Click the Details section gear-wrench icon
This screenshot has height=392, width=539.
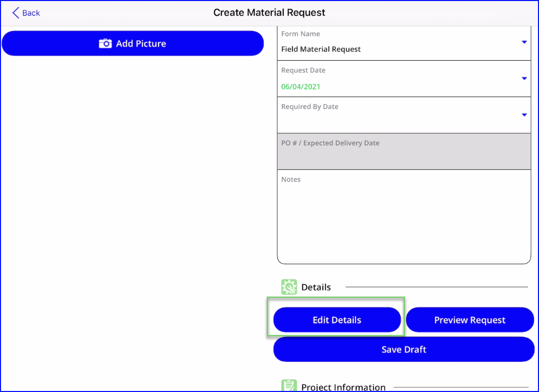pyautogui.click(x=289, y=287)
